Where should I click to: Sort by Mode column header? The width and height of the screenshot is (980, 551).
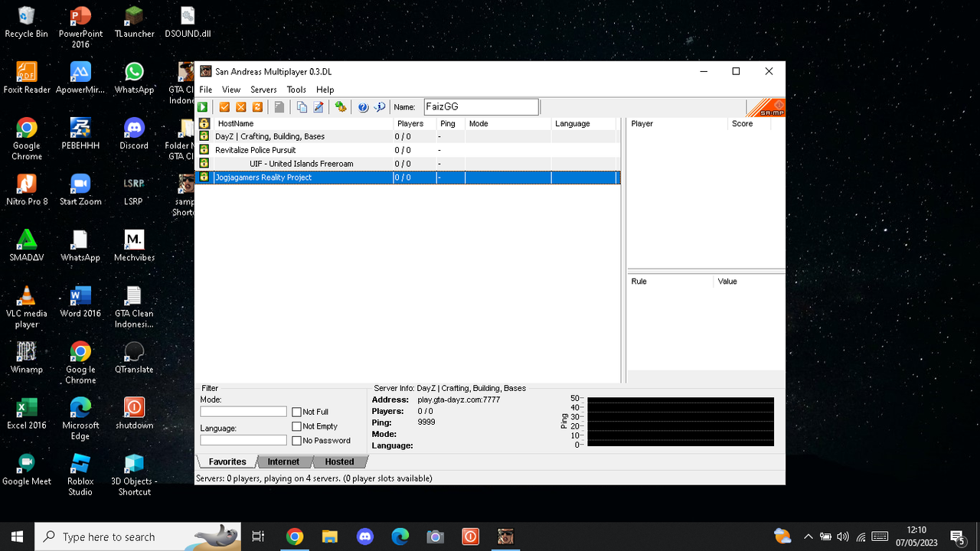(x=508, y=123)
